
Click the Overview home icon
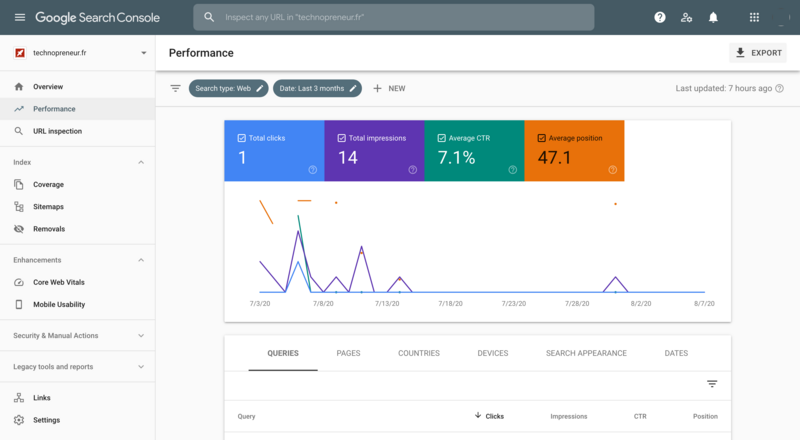(x=19, y=87)
